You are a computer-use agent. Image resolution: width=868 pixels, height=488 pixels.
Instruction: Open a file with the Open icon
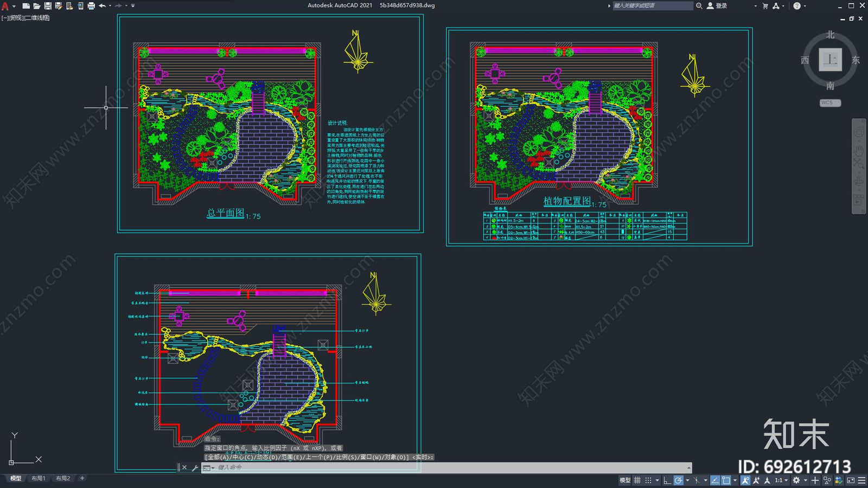(x=36, y=6)
